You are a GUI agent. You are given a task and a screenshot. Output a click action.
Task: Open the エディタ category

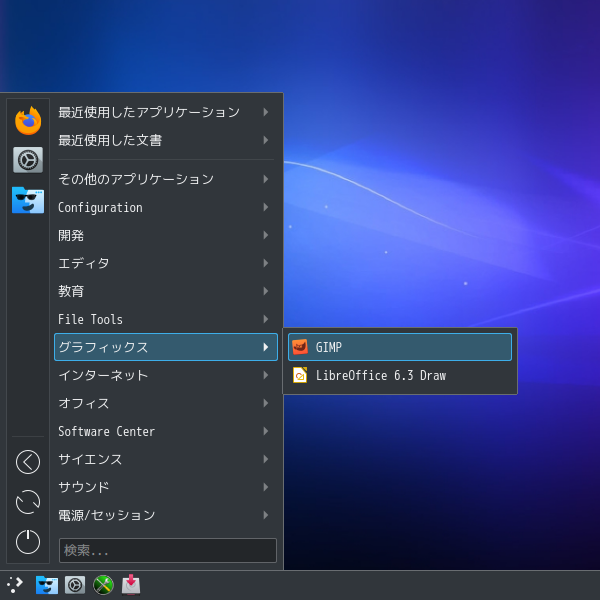coord(166,263)
